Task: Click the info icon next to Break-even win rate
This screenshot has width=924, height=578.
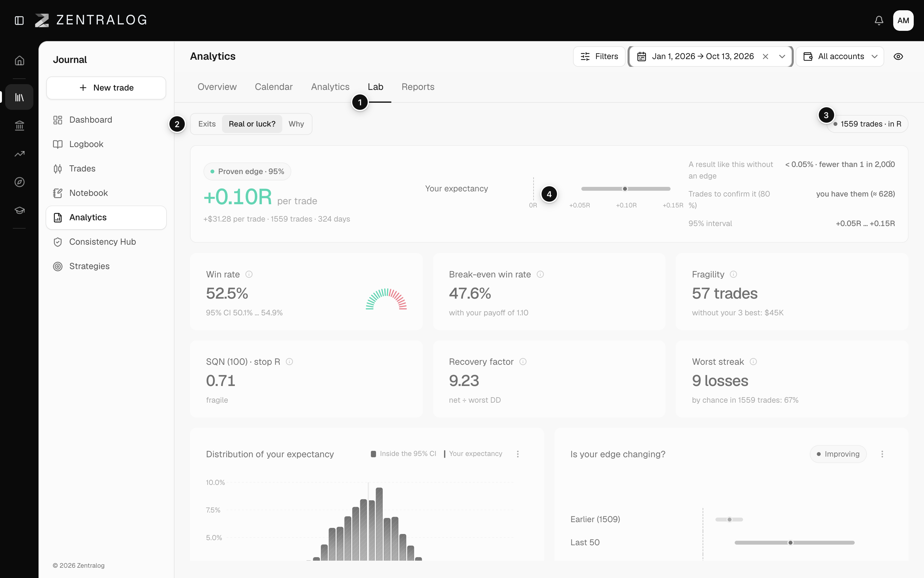Action: tap(540, 274)
